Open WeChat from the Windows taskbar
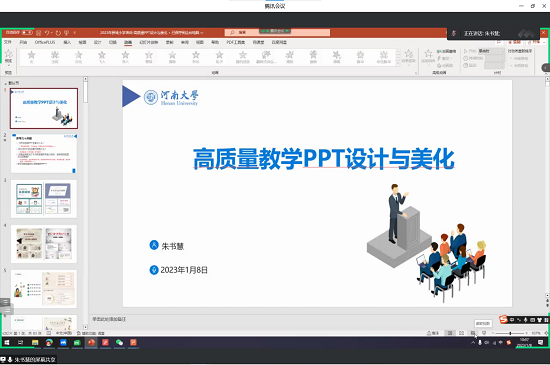550x365 pixels. 119,343
